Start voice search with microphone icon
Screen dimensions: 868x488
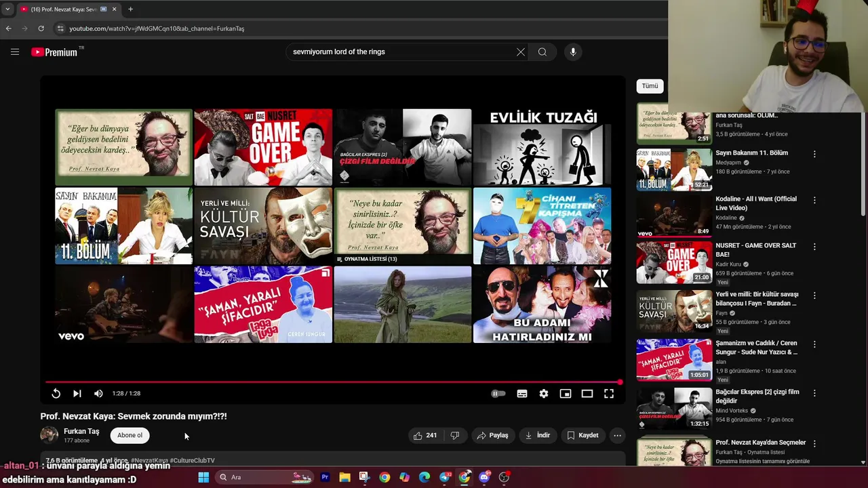pyautogui.click(x=573, y=52)
